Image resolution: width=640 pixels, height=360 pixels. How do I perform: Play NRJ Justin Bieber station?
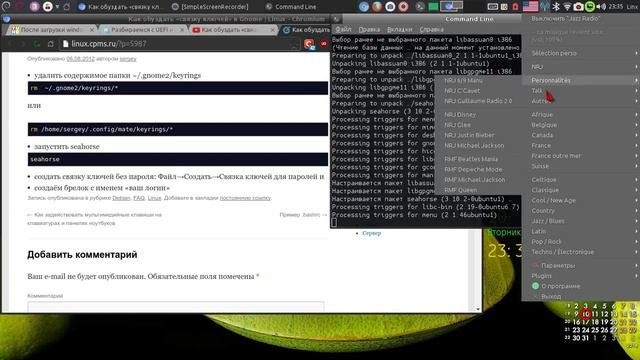pyautogui.click(x=477, y=135)
